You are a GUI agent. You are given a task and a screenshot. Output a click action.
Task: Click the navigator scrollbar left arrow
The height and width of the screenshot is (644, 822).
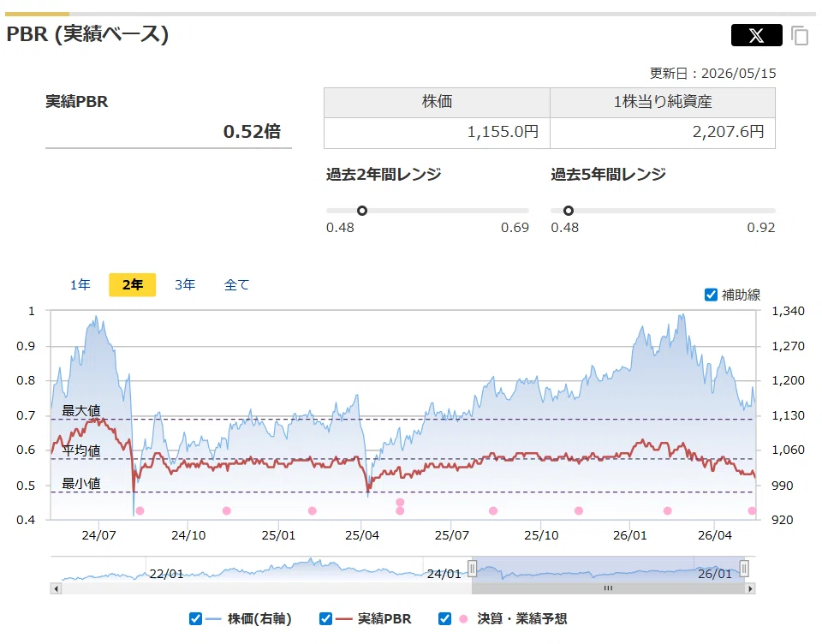57,588
